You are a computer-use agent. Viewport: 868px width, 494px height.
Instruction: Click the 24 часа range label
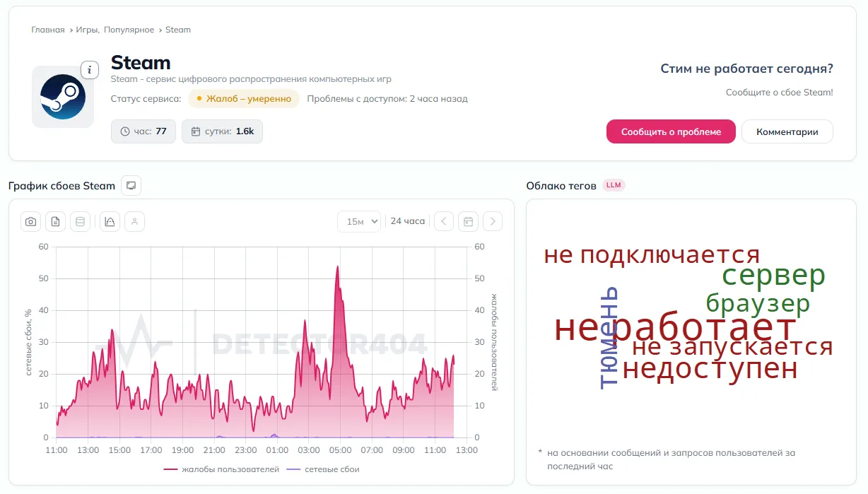[x=408, y=221]
